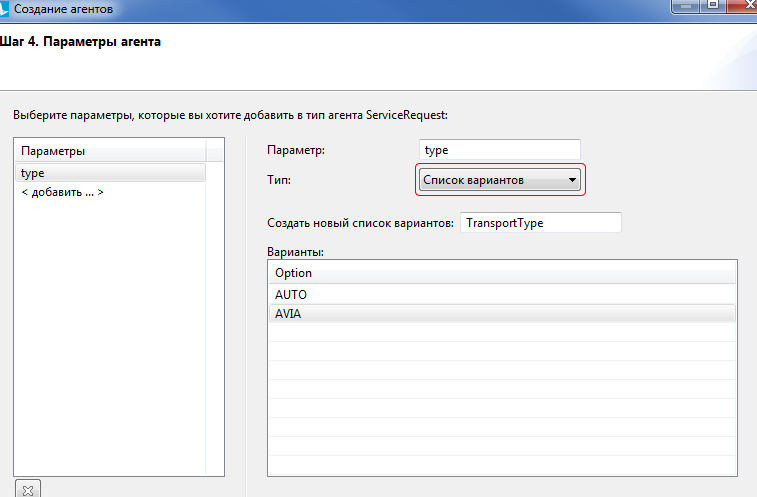Open the Тип dropdown showing Список вариантов
The image size is (757, 497).
point(500,180)
